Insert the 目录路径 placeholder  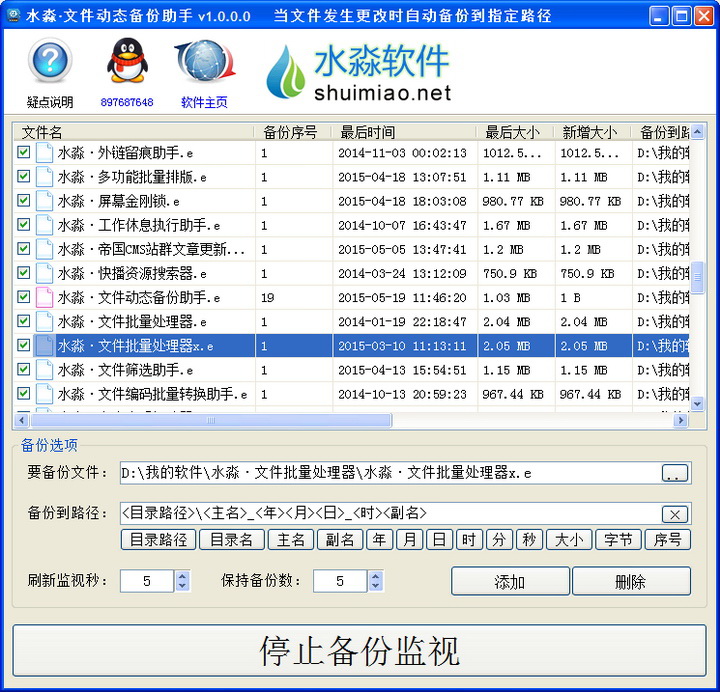coord(158,540)
